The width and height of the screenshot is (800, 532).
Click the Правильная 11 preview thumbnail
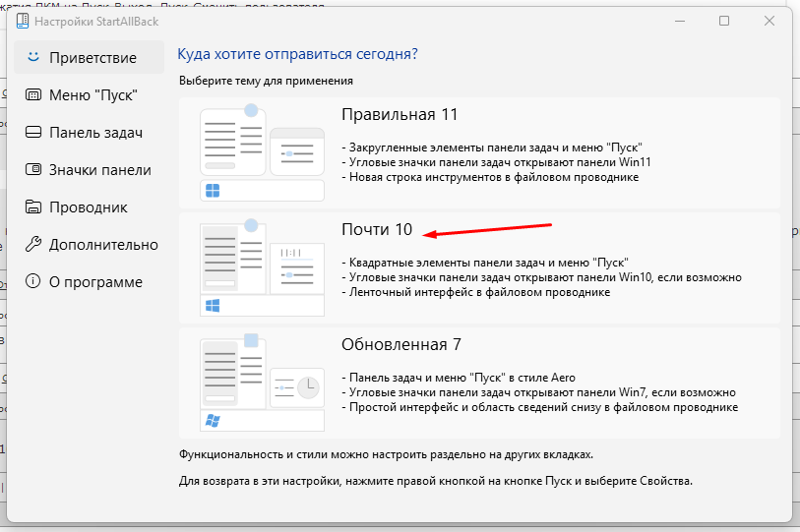pyautogui.click(x=263, y=152)
